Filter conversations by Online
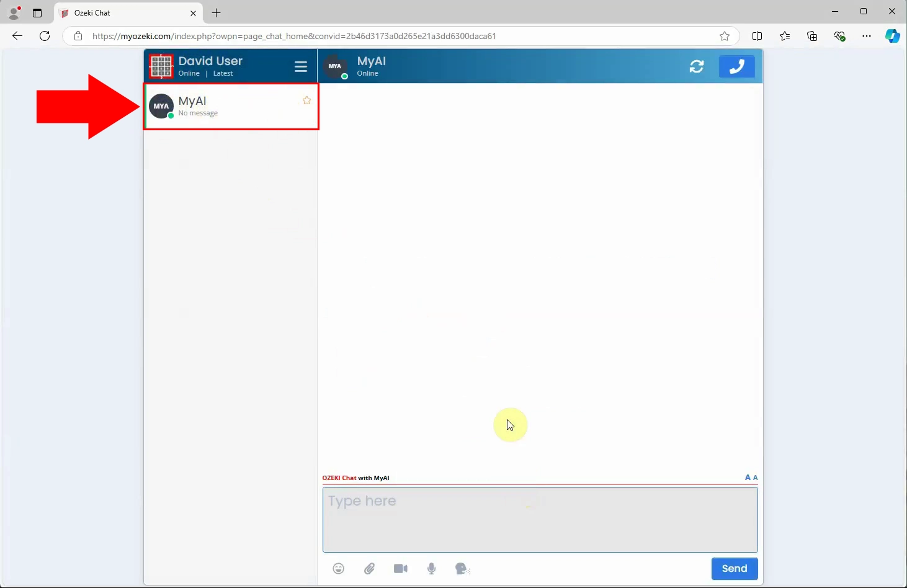This screenshot has width=907, height=588. coord(189,73)
